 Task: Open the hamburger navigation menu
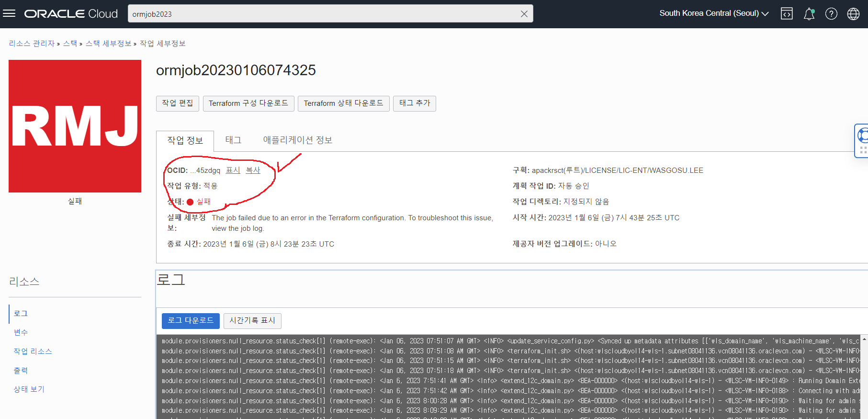pyautogui.click(x=9, y=13)
